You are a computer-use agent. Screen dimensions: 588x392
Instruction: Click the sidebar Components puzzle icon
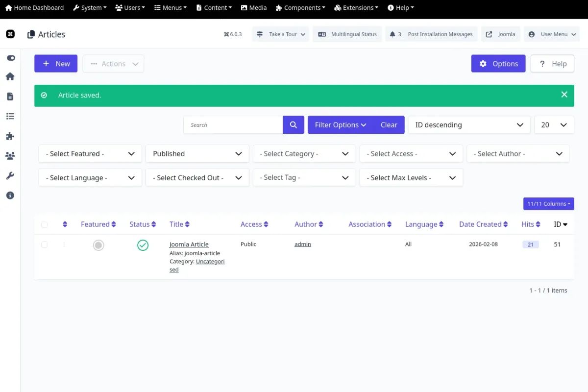[x=10, y=136]
